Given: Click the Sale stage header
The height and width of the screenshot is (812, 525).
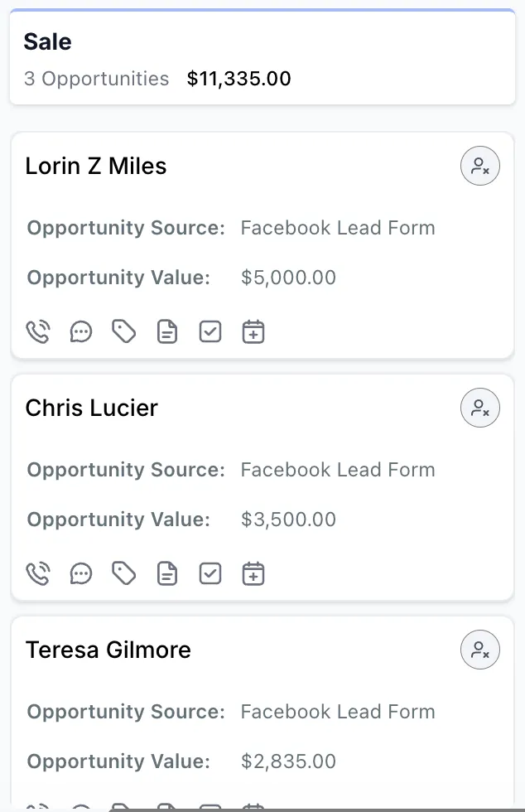Looking at the screenshot, I should [48, 41].
